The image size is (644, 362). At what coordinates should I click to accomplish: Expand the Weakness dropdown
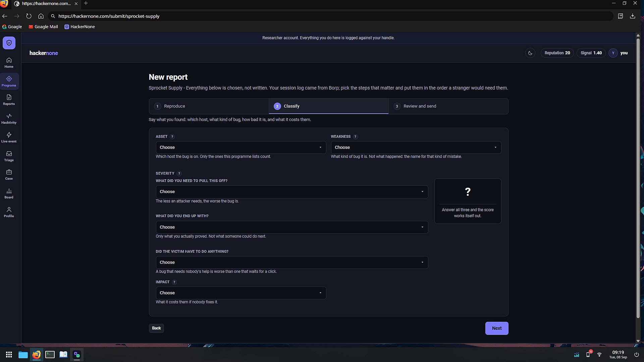coord(416,147)
